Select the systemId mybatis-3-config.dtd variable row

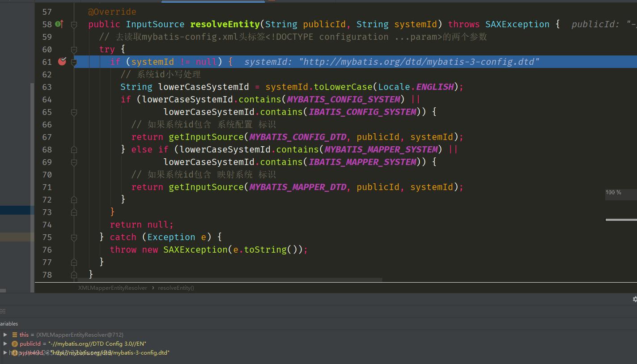click(318, 352)
